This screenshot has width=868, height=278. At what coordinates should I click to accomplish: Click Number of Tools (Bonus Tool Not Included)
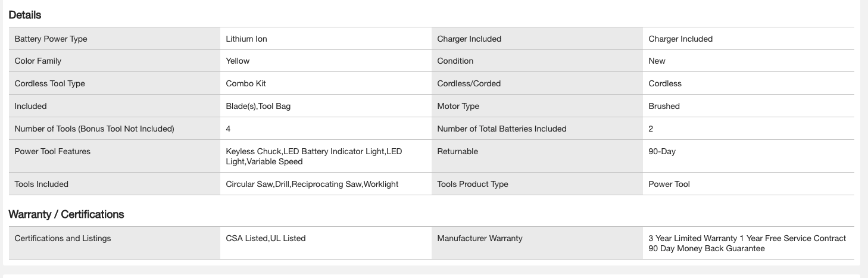coord(94,129)
